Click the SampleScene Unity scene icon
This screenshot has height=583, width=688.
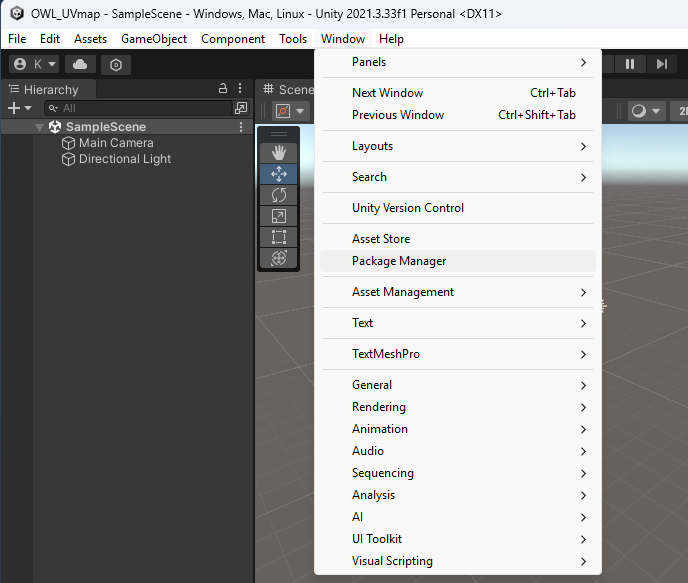point(55,127)
